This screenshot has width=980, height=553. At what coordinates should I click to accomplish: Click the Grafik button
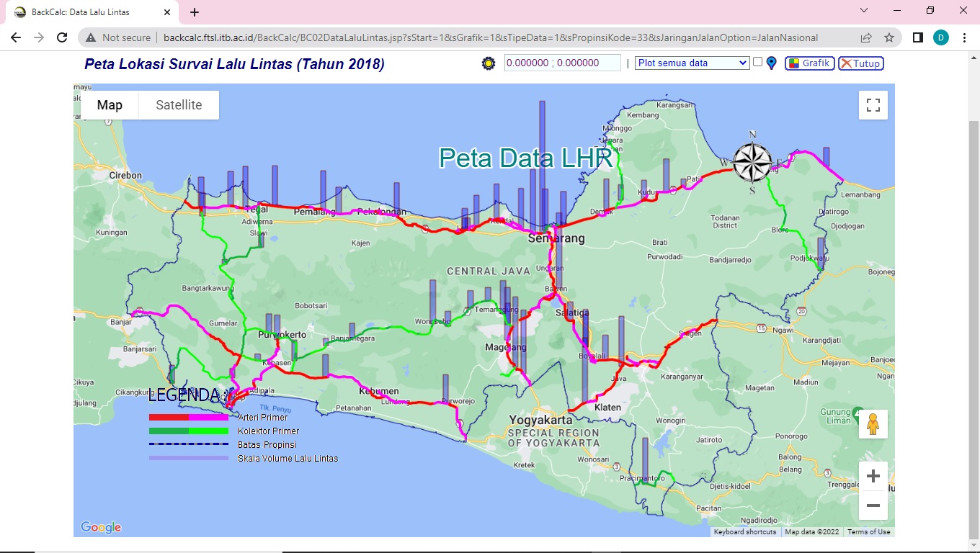click(809, 63)
